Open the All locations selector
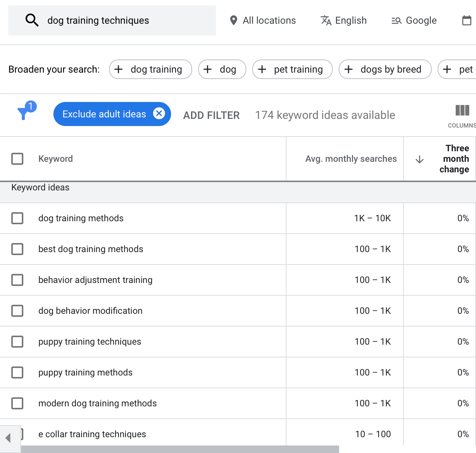The height and width of the screenshot is (453, 476). tap(263, 20)
